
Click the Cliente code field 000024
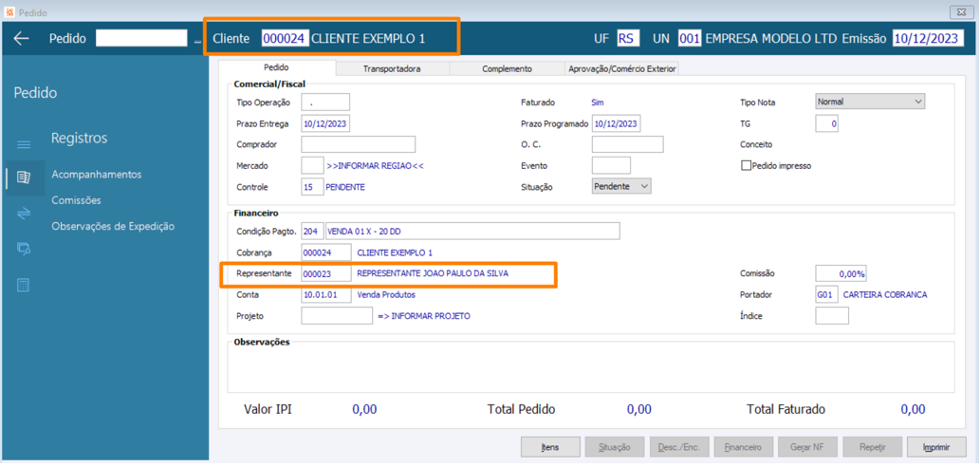(x=285, y=38)
